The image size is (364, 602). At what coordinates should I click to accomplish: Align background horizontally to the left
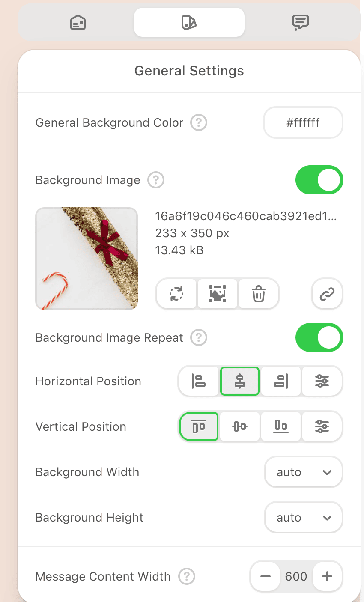[x=199, y=381]
